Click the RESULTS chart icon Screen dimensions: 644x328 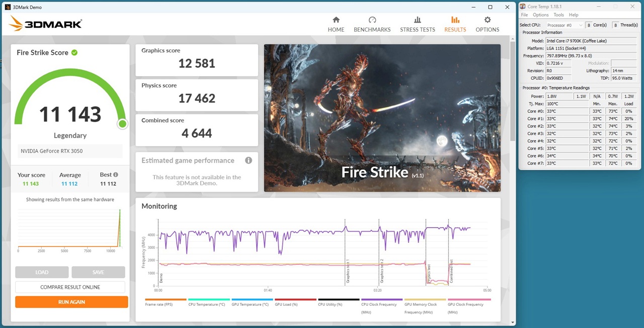pyautogui.click(x=455, y=20)
